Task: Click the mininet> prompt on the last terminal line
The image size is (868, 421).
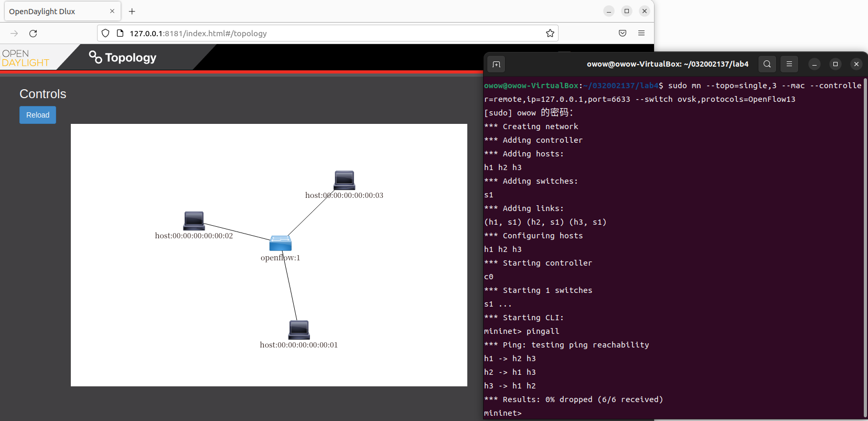Action: tap(503, 413)
